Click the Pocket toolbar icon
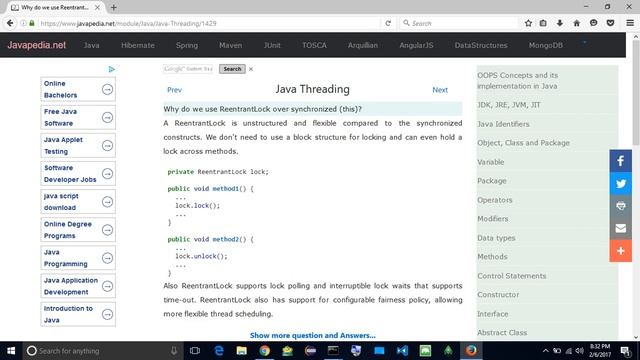Screen dimensions: 640x360 pyautogui.click(x=610, y=23)
